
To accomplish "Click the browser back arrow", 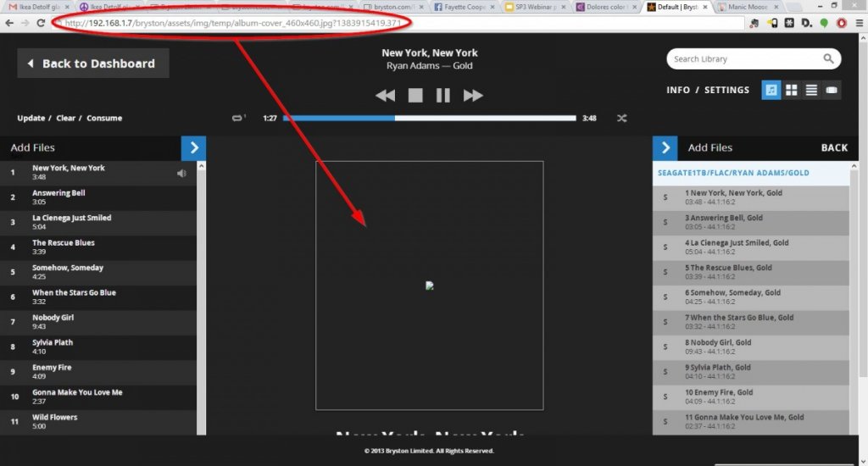I will 8,23.
